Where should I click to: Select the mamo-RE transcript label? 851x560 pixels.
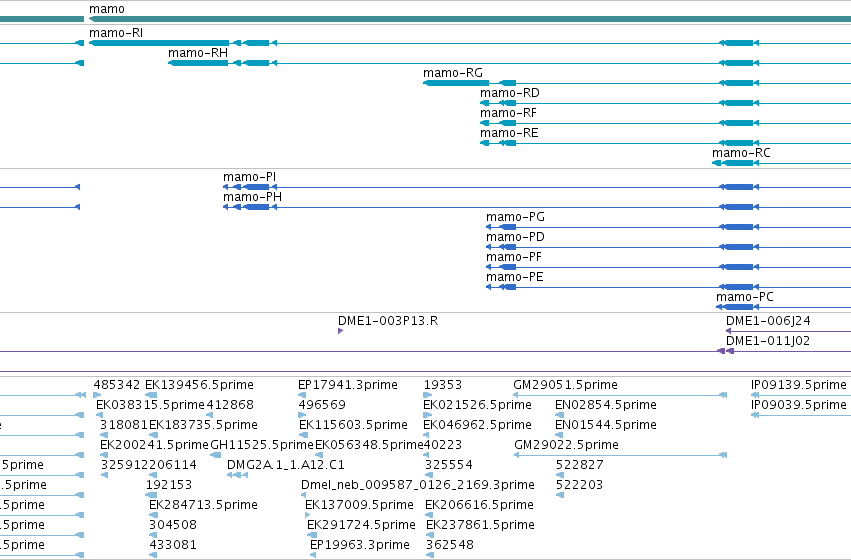point(509,133)
